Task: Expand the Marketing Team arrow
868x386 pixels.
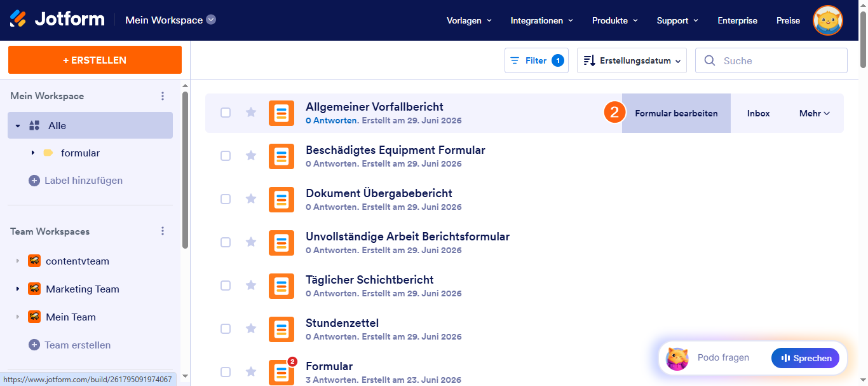Action: [x=18, y=289]
